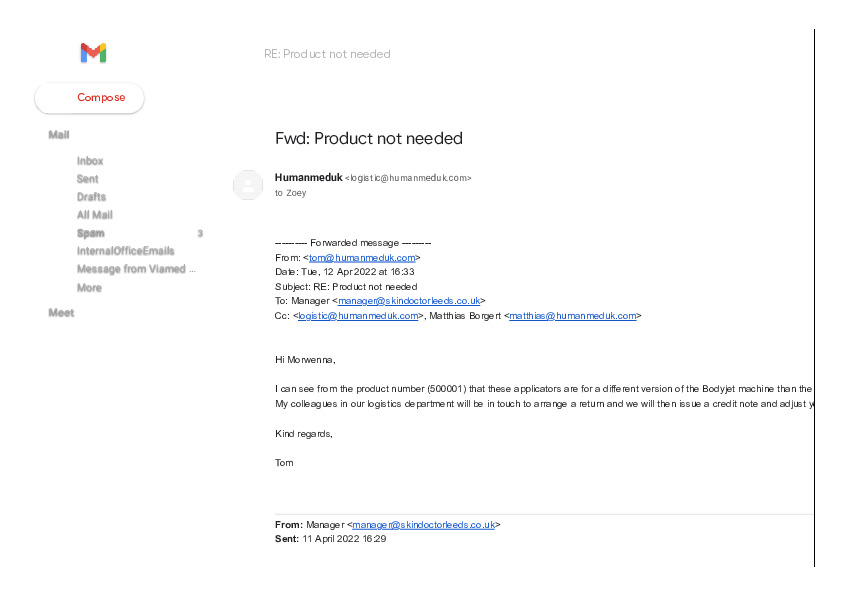The height and width of the screenshot is (595, 842).
Task: Click the Humanmeduk sender name
Action: point(308,177)
